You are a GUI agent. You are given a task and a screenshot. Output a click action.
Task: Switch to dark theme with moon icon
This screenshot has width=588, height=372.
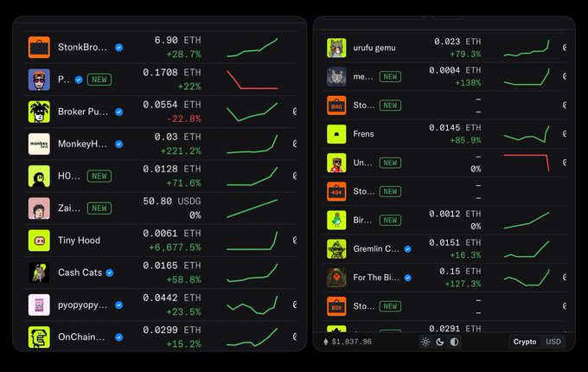tap(440, 342)
